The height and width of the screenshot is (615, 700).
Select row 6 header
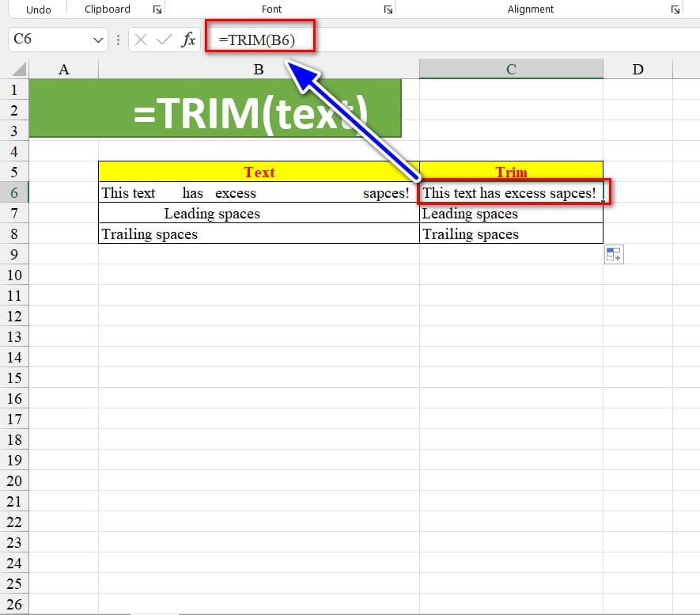click(x=14, y=192)
